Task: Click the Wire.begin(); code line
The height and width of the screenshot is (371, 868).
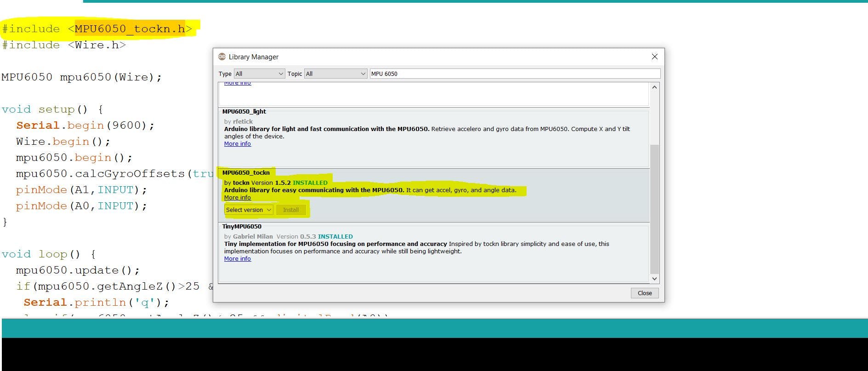Action: click(x=63, y=142)
